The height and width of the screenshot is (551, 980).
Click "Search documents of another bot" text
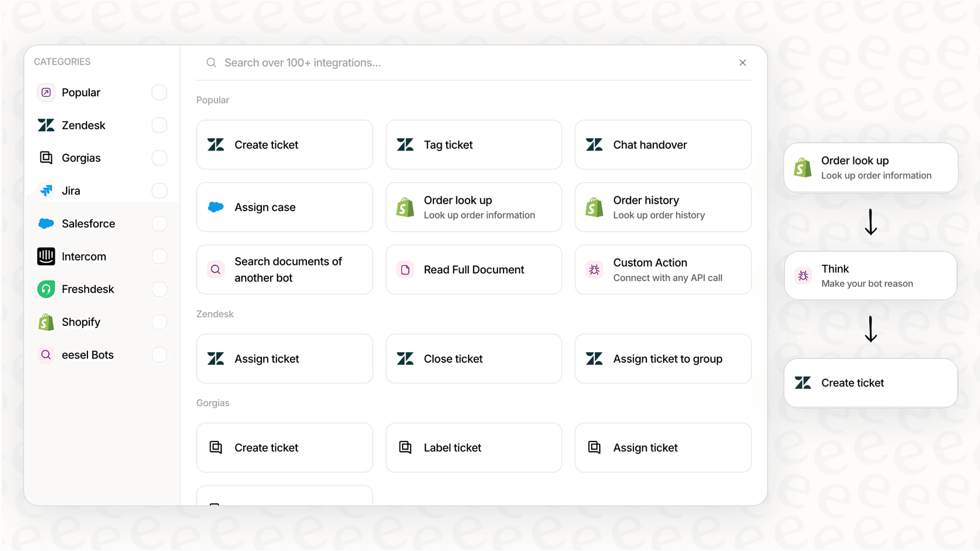coord(288,269)
